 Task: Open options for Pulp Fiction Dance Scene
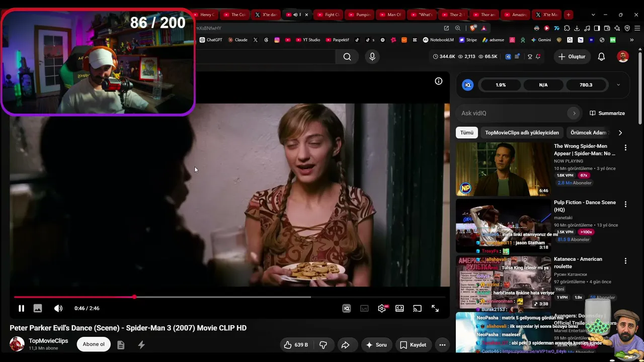pyautogui.click(x=625, y=205)
